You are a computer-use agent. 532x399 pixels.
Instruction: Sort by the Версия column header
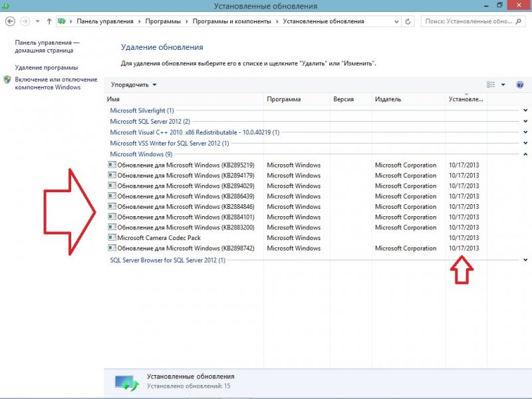click(351, 99)
